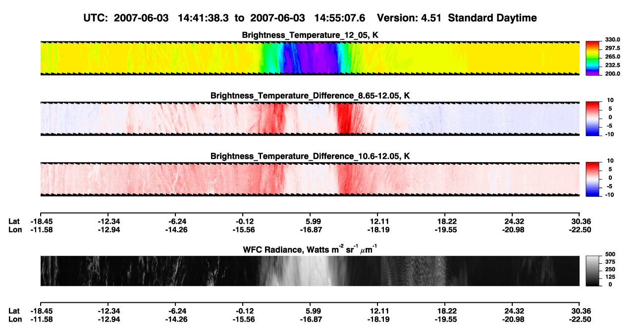Click latitude '-18.45' on the upper axis
Viewport: 644px width, 330px height.
point(41,221)
